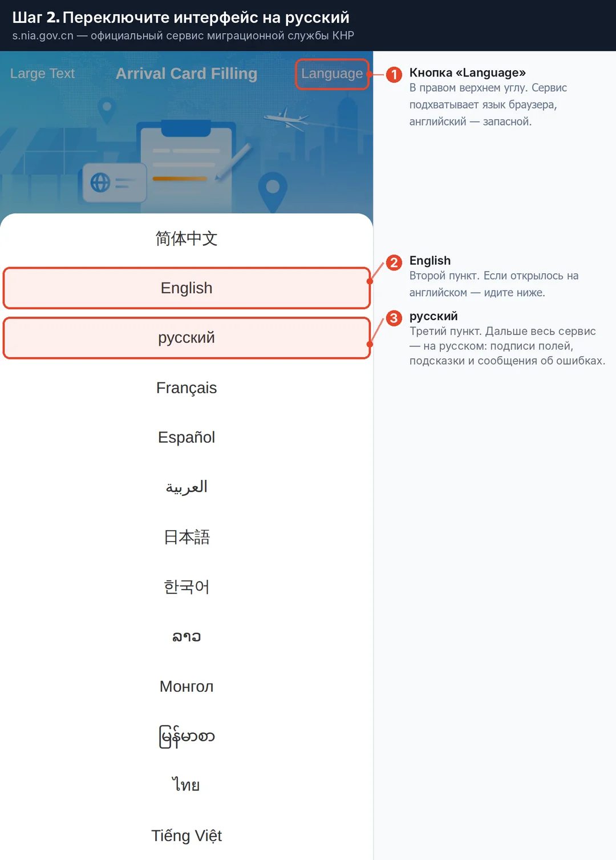Open the Language menu button

pos(332,74)
